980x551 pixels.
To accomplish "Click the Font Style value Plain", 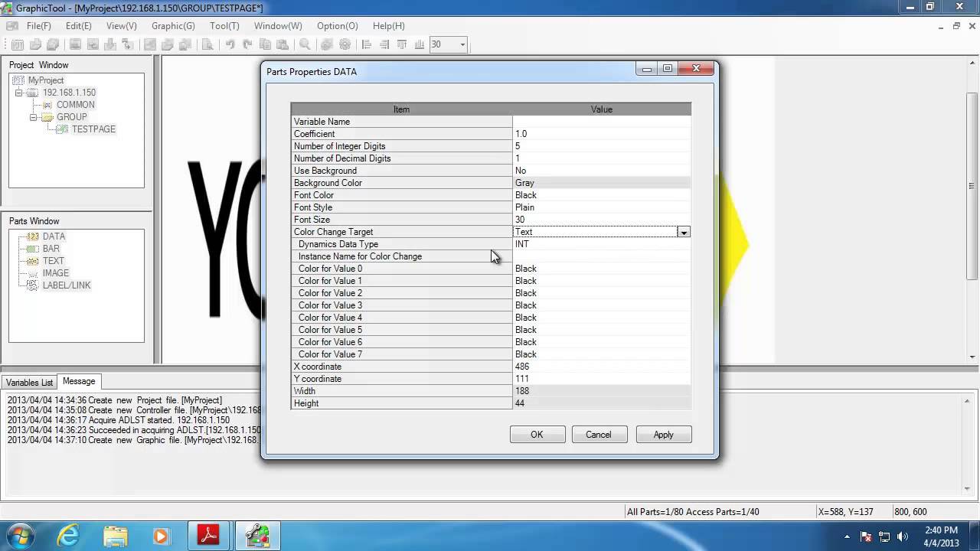I will coord(602,207).
